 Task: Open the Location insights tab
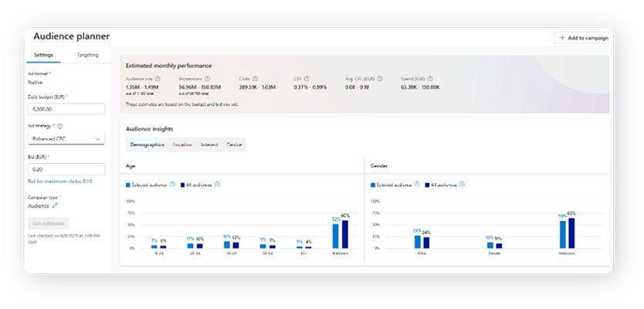click(x=182, y=144)
